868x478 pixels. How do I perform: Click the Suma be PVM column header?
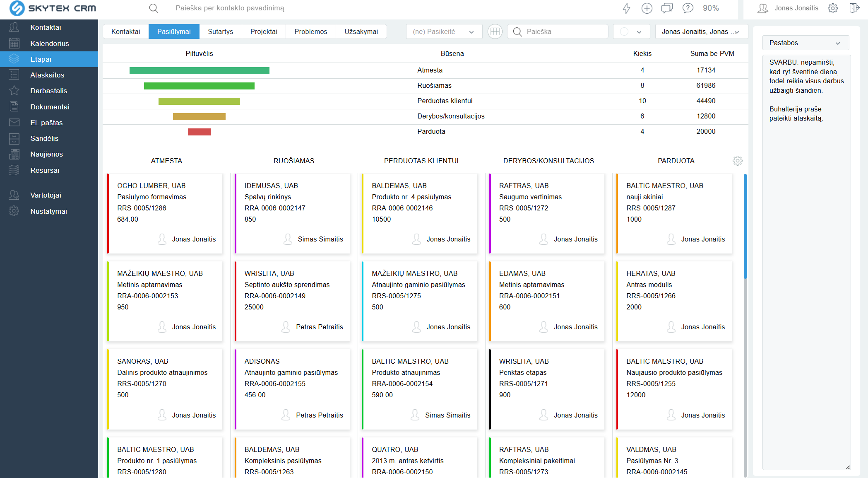point(712,53)
